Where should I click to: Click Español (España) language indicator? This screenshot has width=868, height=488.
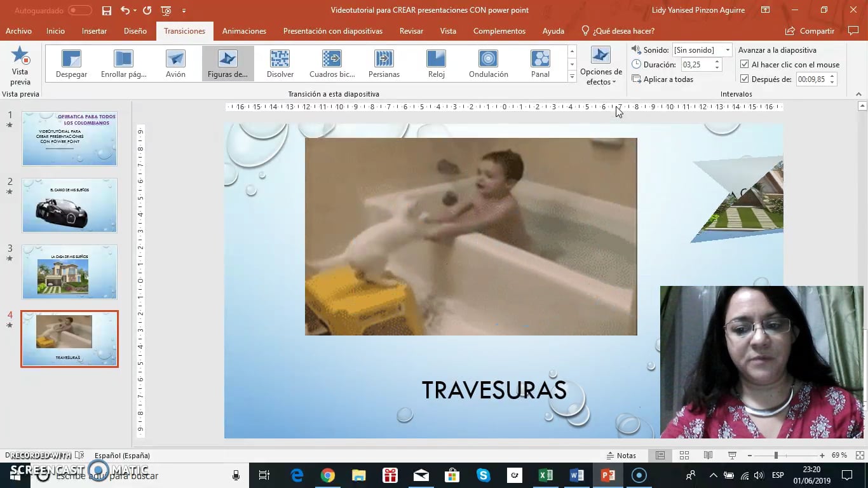click(x=122, y=456)
